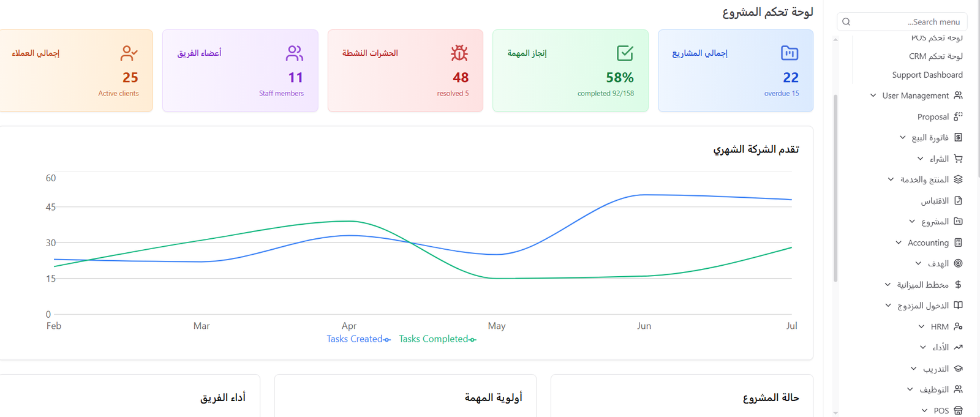Screen dimensions: 980x417
Task: Click the bug icon on الحشرات النشطة card
Action: tap(459, 53)
